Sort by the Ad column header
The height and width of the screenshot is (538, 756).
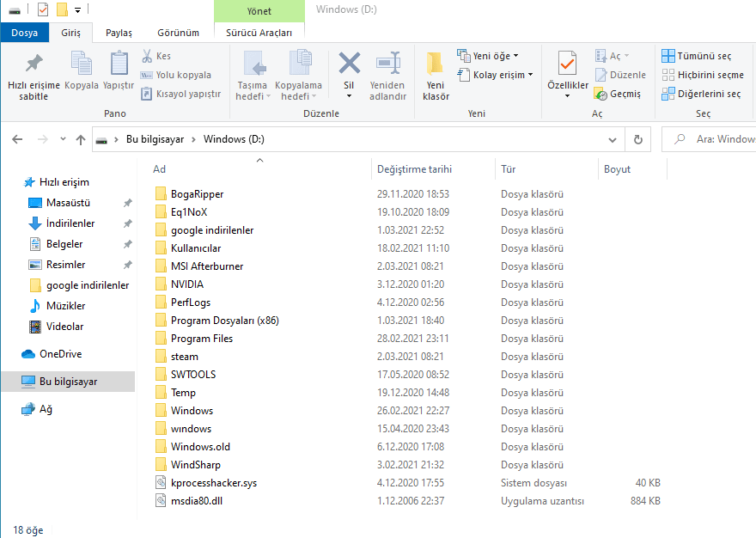coord(159,169)
